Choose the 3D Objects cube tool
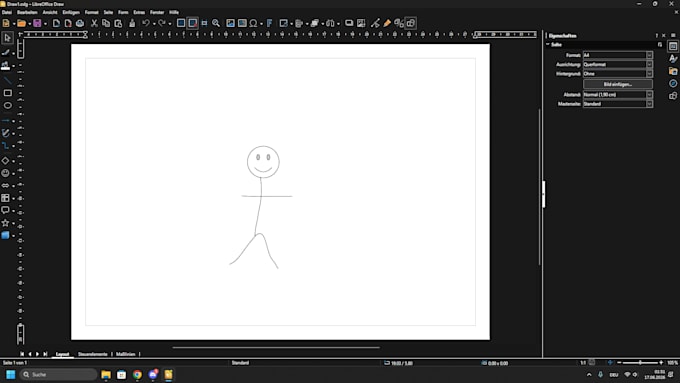This screenshot has width=680, height=383. tap(6, 235)
